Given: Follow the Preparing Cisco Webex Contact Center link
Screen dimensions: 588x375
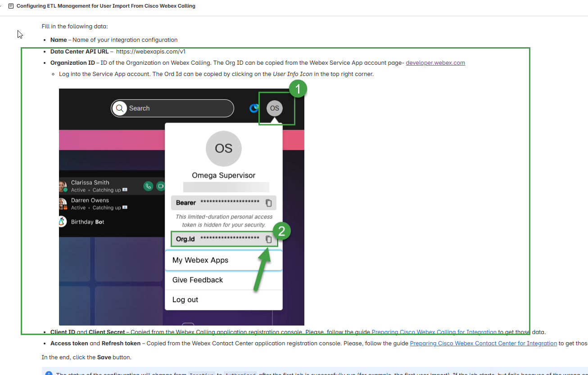Looking at the screenshot, I should coord(483,344).
